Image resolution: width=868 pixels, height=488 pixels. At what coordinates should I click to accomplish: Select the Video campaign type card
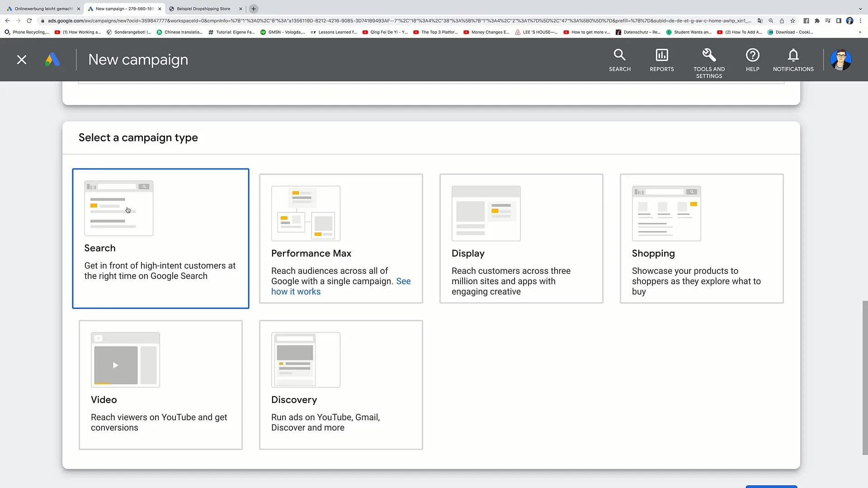[160, 385]
